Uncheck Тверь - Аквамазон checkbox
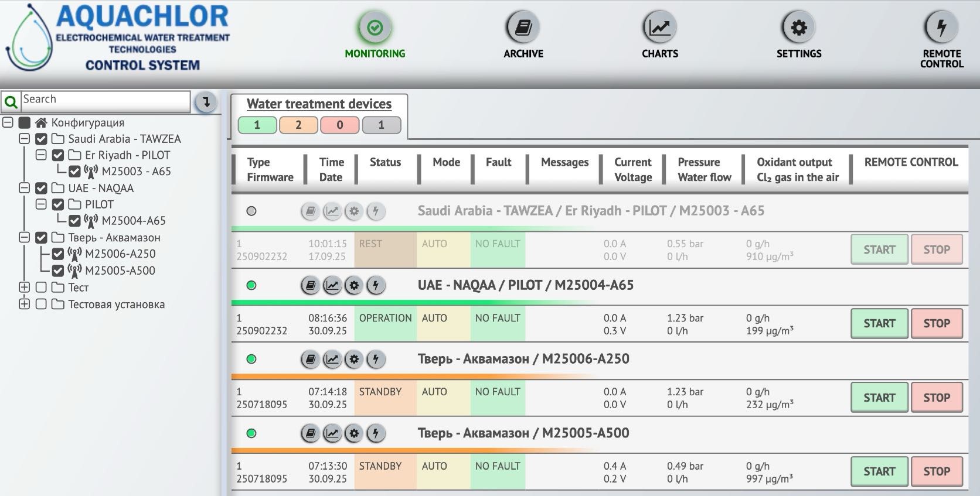Viewport: 980px width, 496px height. coord(41,238)
